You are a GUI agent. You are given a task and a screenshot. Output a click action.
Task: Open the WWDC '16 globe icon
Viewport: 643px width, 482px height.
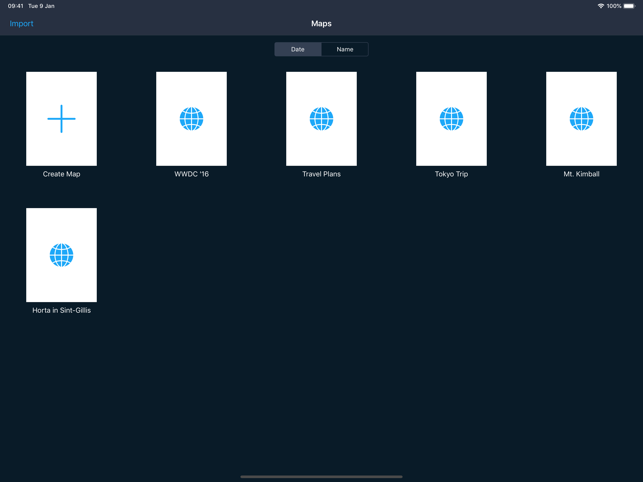pyautogui.click(x=191, y=119)
